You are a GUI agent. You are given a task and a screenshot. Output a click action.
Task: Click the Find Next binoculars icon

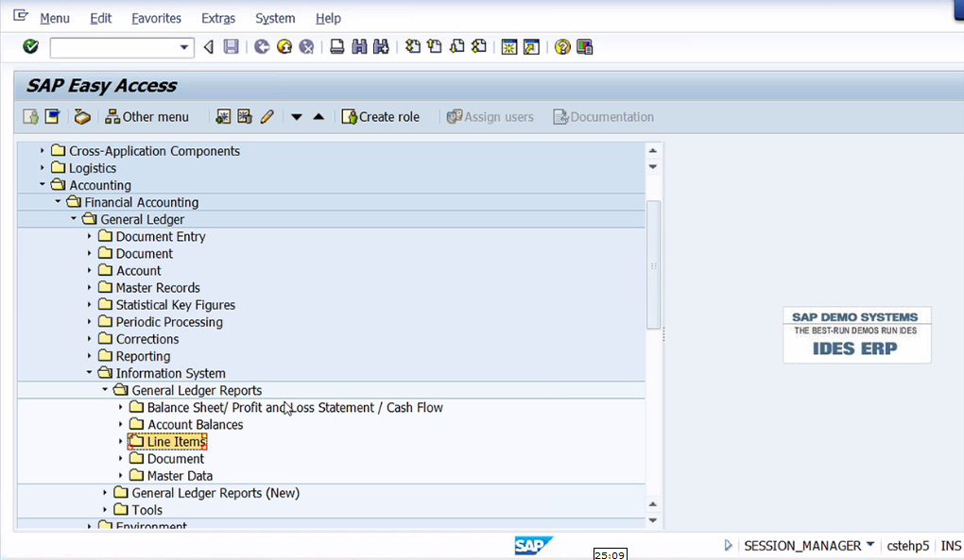tap(381, 46)
